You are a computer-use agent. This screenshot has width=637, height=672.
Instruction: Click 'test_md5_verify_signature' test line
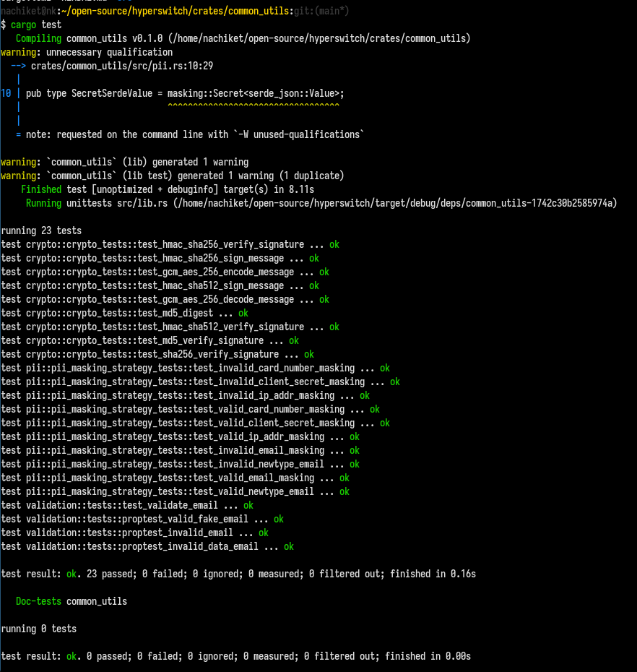click(x=150, y=340)
